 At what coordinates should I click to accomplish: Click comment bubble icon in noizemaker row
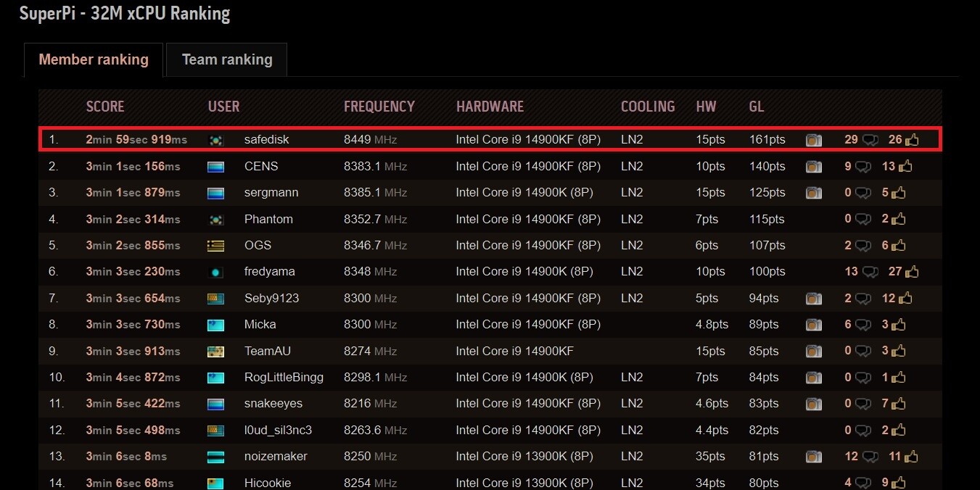[x=870, y=457]
